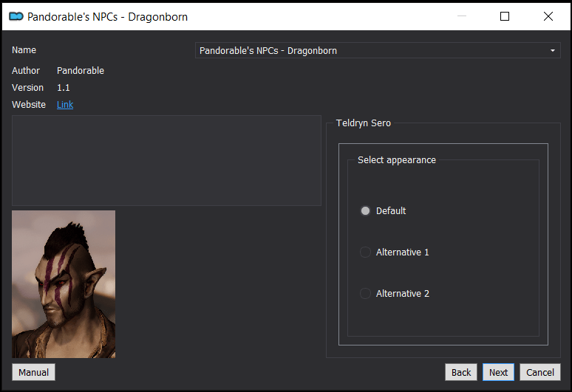
Task: Click the Name label
Action: click(24, 50)
